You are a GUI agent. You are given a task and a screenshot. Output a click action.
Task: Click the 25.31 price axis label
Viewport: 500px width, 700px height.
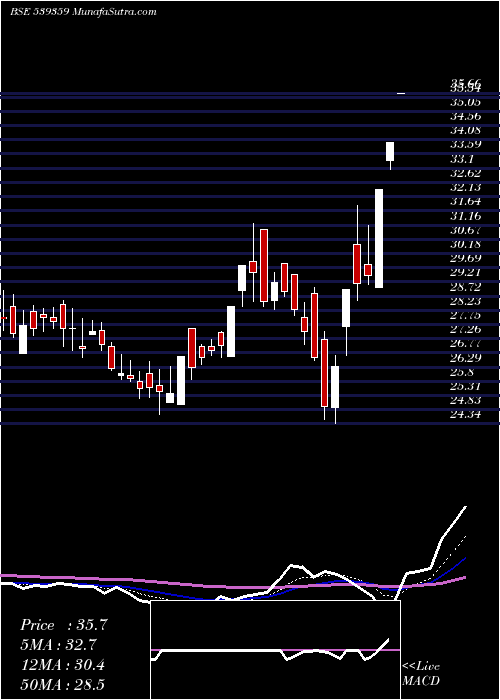pyautogui.click(x=465, y=387)
